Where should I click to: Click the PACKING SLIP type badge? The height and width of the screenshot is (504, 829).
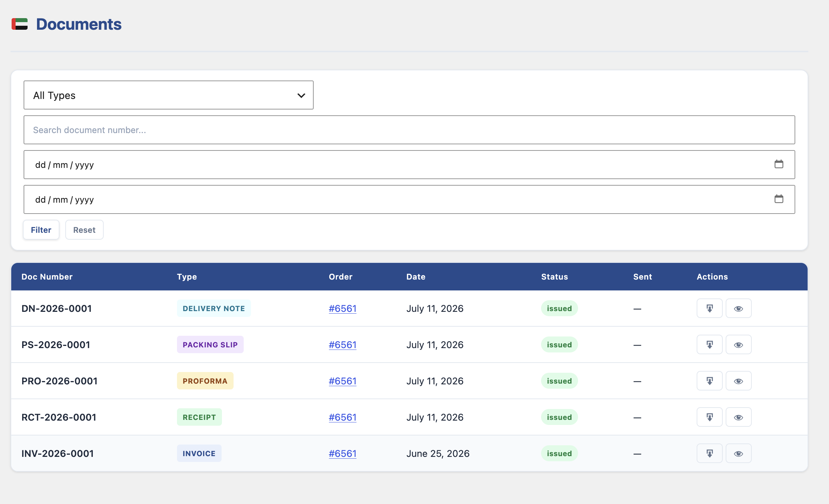click(x=210, y=344)
